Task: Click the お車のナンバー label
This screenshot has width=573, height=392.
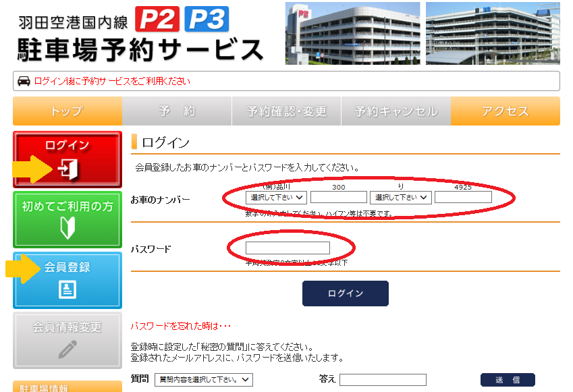Action: pyautogui.click(x=161, y=200)
